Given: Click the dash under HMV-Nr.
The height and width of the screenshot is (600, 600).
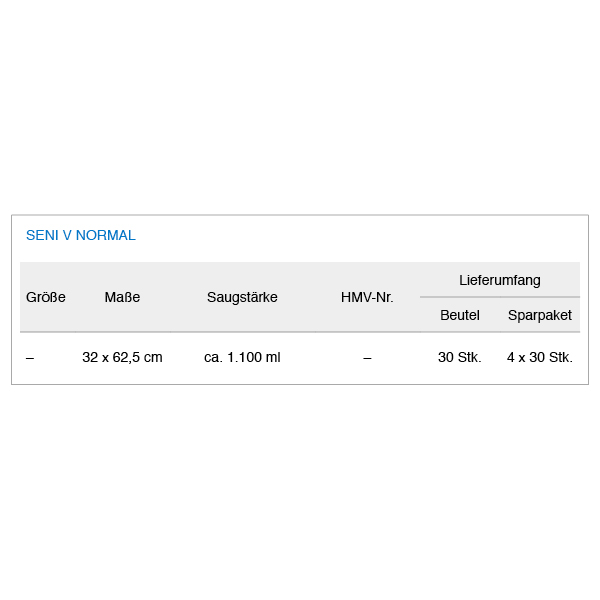Looking at the screenshot, I should [367, 358].
